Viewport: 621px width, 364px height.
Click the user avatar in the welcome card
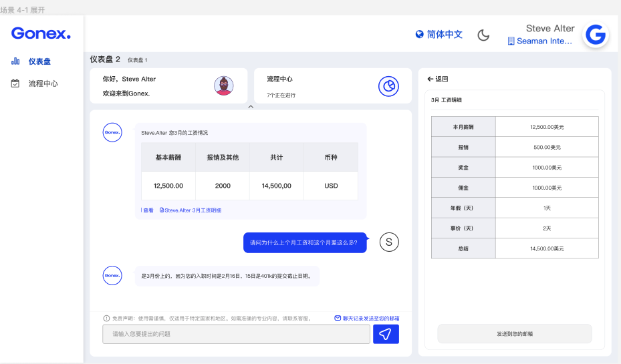click(224, 86)
